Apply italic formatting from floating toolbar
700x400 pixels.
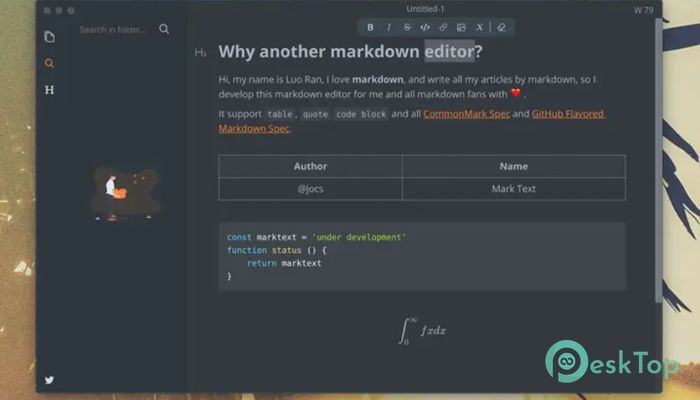(389, 27)
